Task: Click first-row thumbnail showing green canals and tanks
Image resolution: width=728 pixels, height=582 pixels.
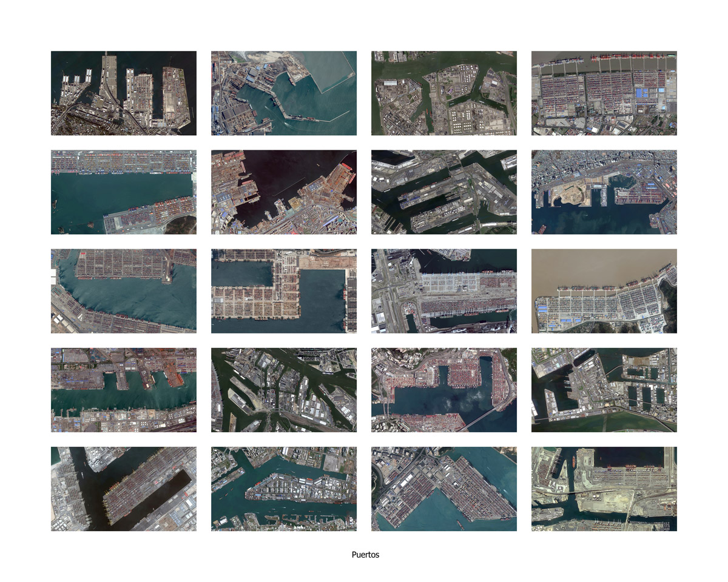Action: click(x=443, y=93)
